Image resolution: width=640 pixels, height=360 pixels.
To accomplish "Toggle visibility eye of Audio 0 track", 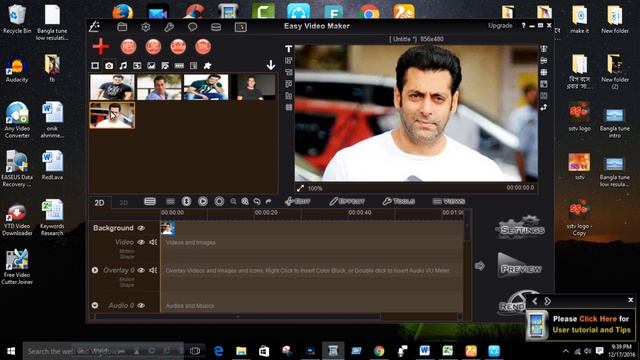I will point(141,305).
